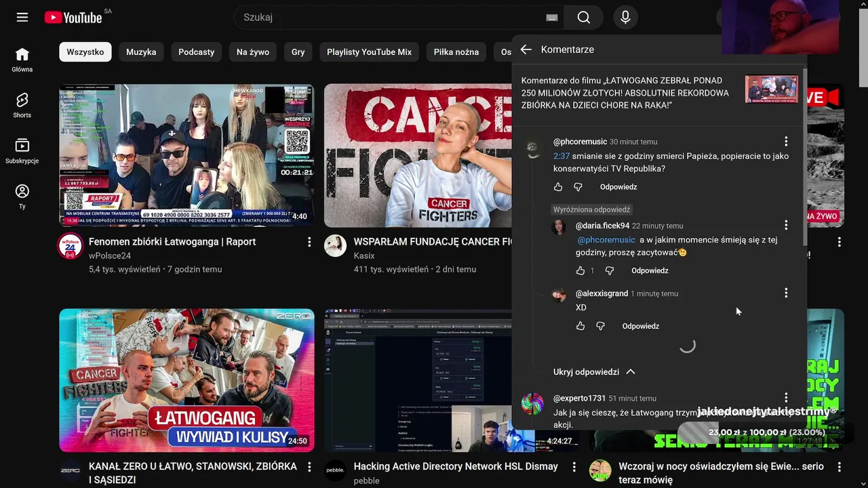The width and height of the screenshot is (868, 488).
Task: Open @alexxisgrand username
Action: (601, 293)
